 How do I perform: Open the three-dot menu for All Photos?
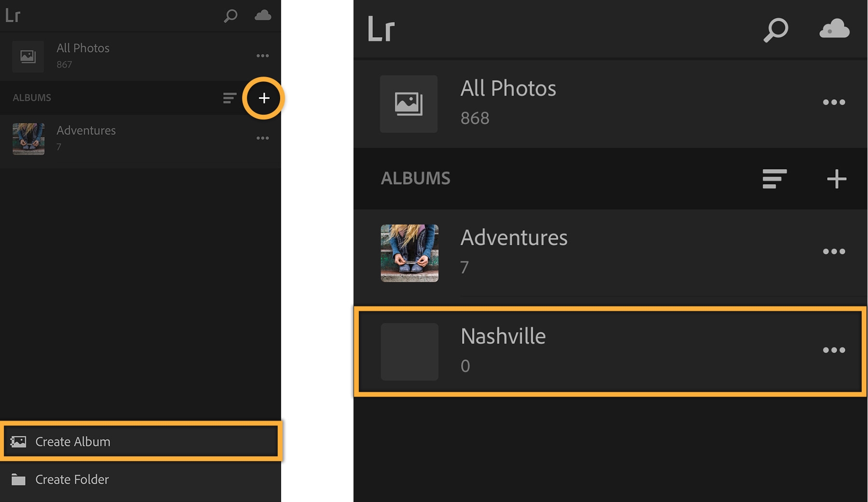[x=835, y=102]
